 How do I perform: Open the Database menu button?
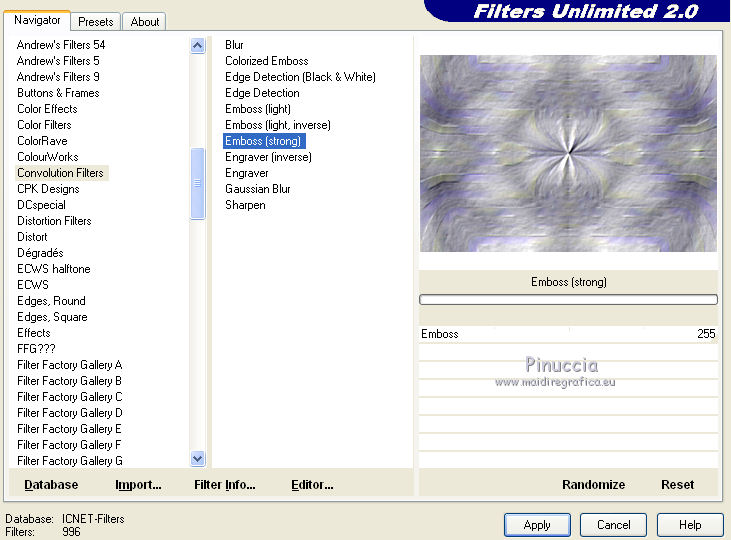pyautogui.click(x=51, y=485)
